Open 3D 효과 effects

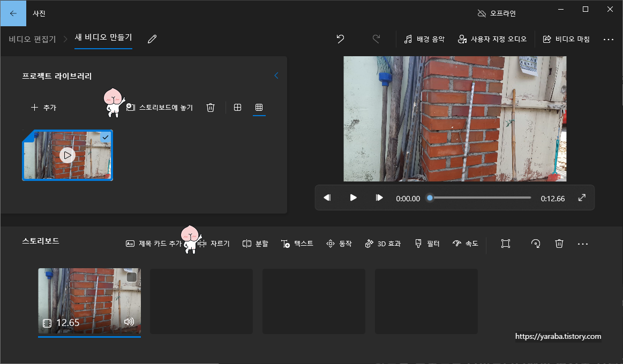[382, 244]
